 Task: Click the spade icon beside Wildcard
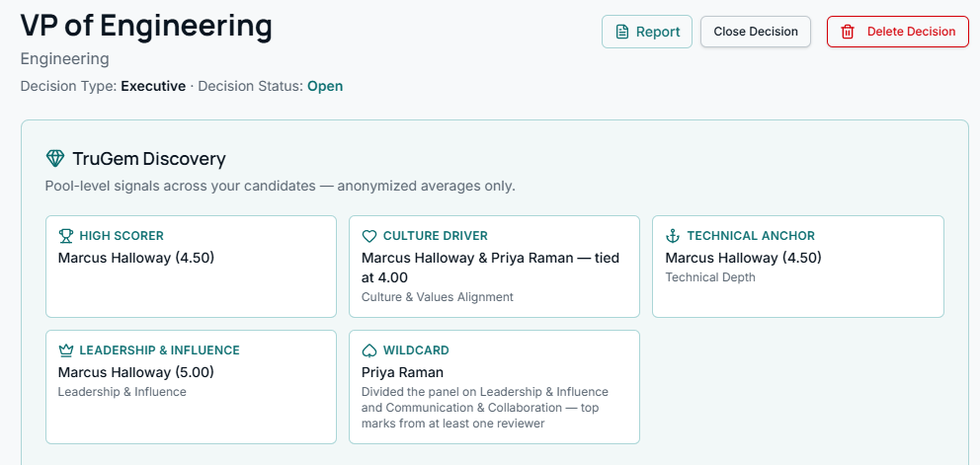pos(369,350)
